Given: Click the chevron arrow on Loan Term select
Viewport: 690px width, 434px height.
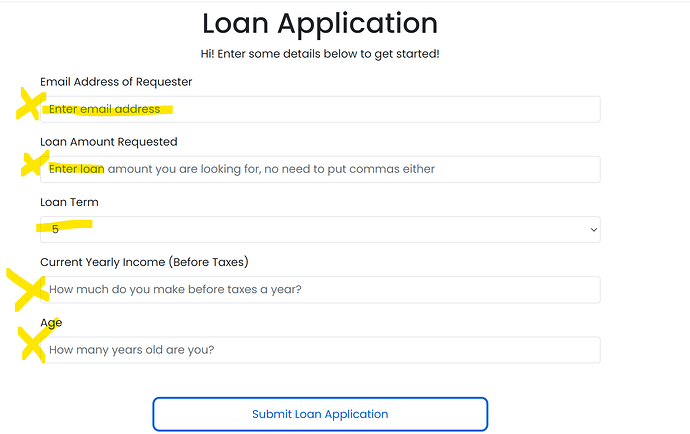Looking at the screenshot, I should (594, 230).
